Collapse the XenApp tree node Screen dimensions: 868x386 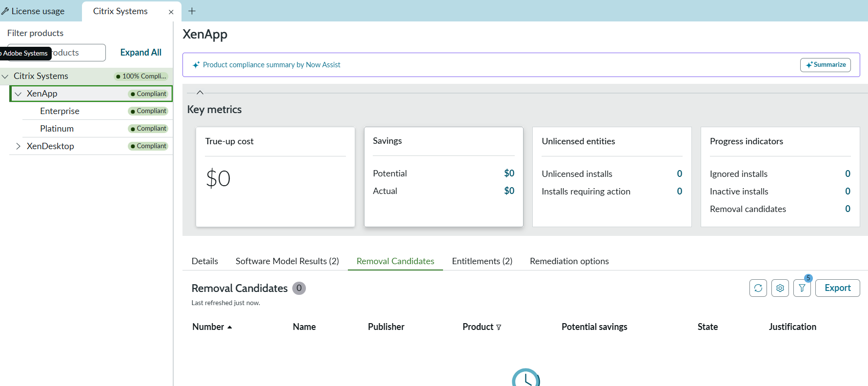point(19,94)
